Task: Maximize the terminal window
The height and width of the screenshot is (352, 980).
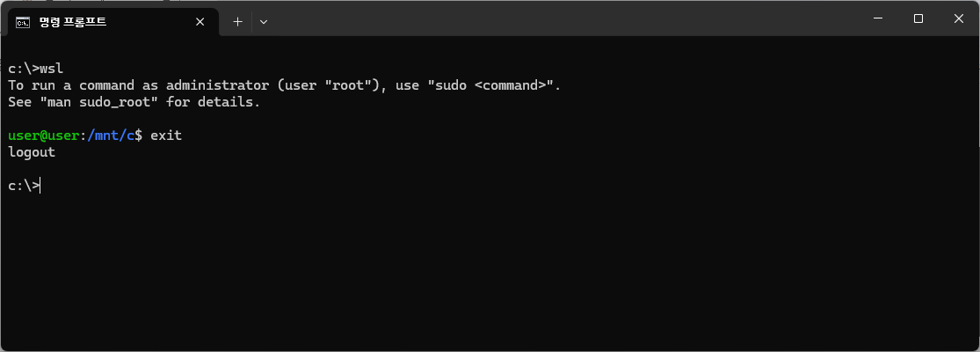Action: (x=918, y=18)
